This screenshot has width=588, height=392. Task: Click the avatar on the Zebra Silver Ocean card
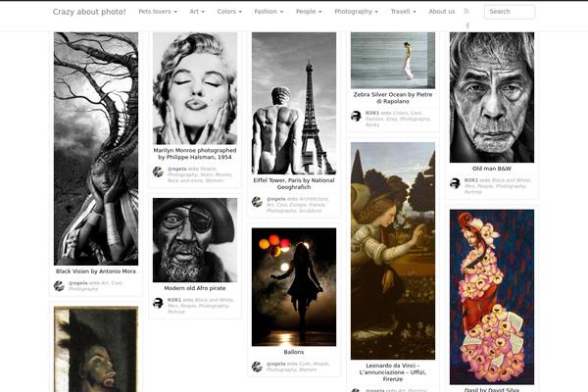click(x=356, y=116)
